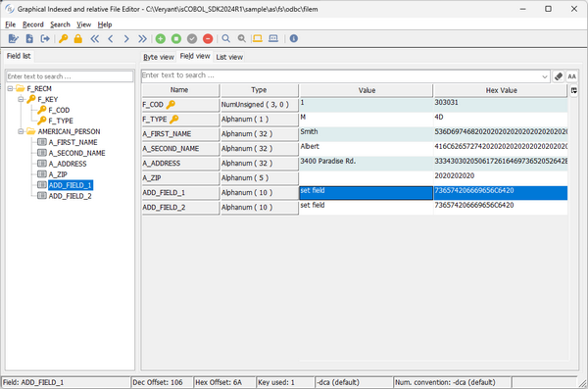Toggle the AA case-sensitive search button
Screen dimensions: 588x389
571,76
